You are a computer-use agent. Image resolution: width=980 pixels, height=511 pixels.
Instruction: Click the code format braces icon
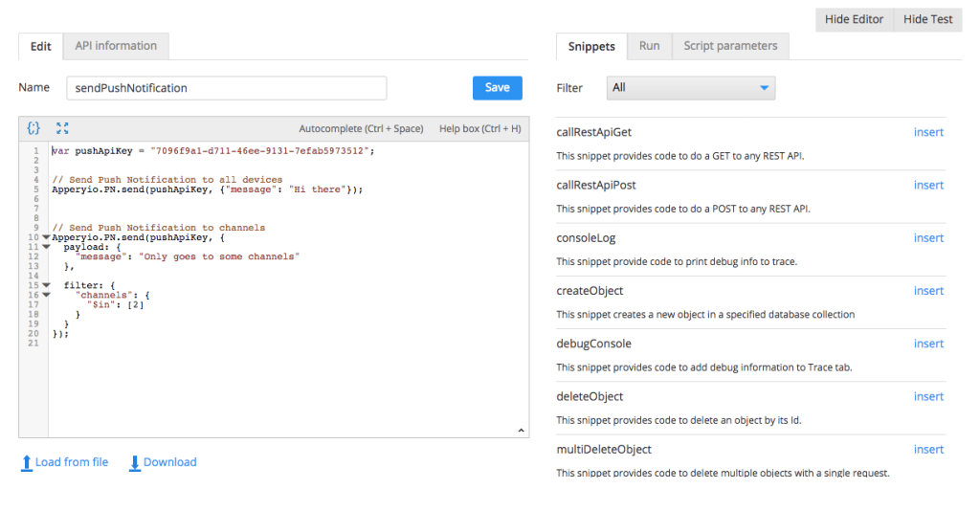[x=33, y=128]
